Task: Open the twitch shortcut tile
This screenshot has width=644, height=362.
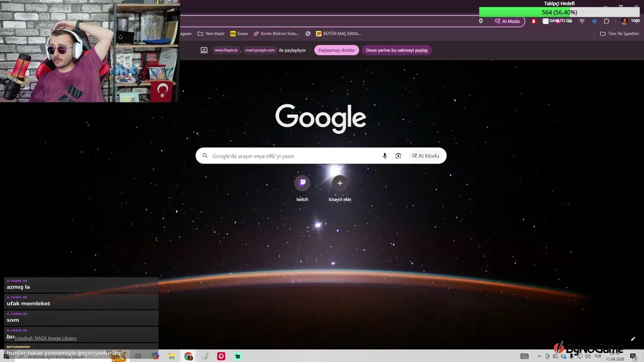Action: pos(302,189)
